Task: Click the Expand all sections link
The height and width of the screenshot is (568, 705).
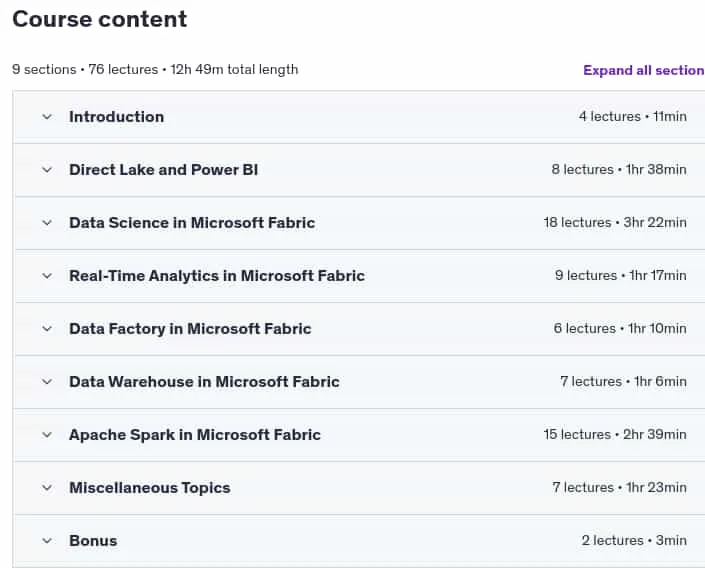Action: [x=644, y=70]
